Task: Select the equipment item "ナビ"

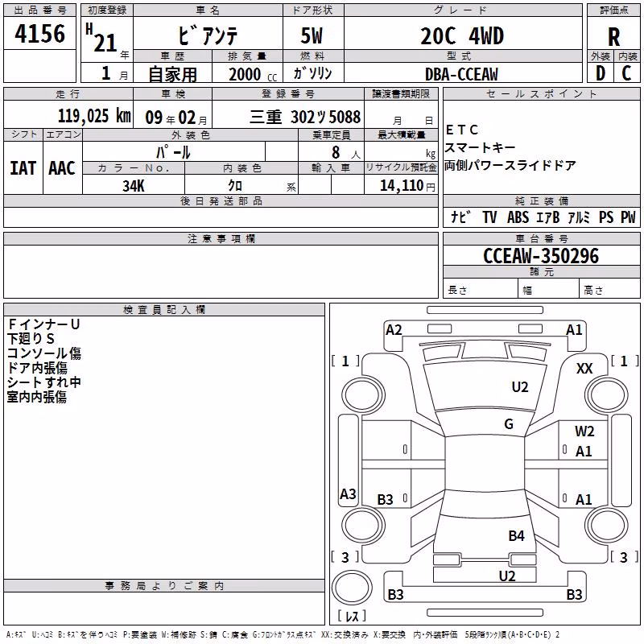Action: [x=460, y=217]
